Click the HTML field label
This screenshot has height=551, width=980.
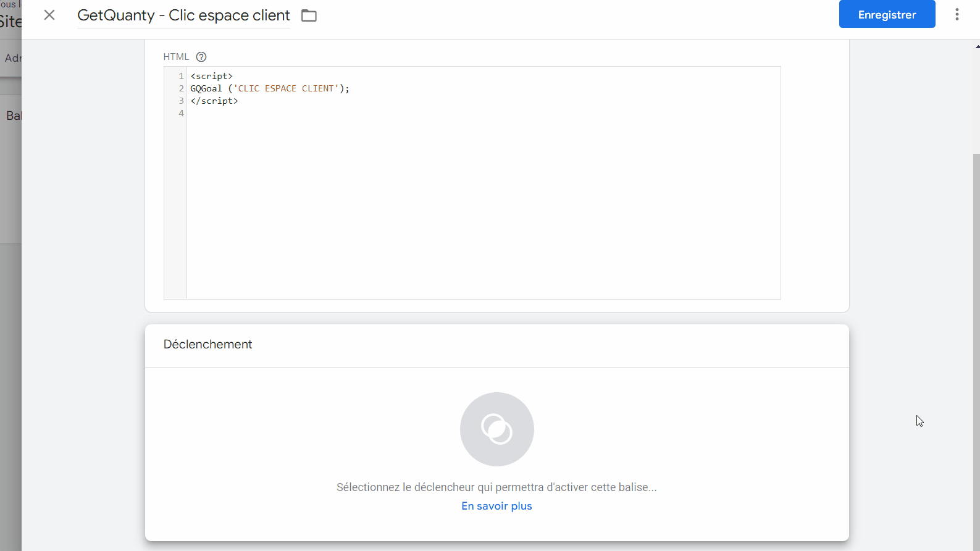point(176,57)
